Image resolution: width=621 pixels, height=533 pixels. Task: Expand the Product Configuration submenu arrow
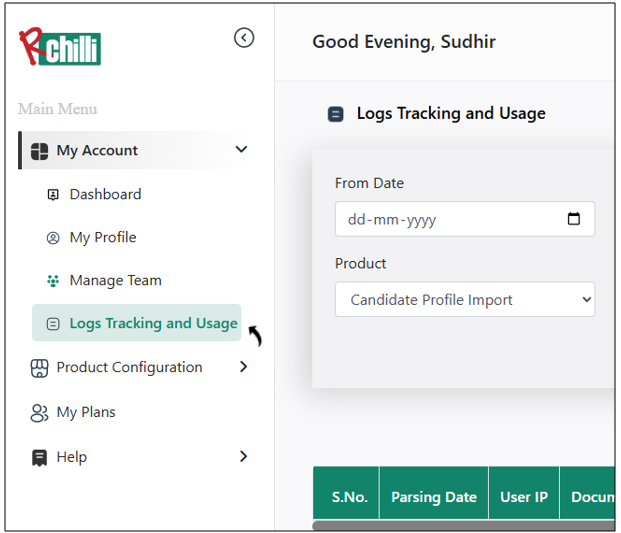coord(243,368)
